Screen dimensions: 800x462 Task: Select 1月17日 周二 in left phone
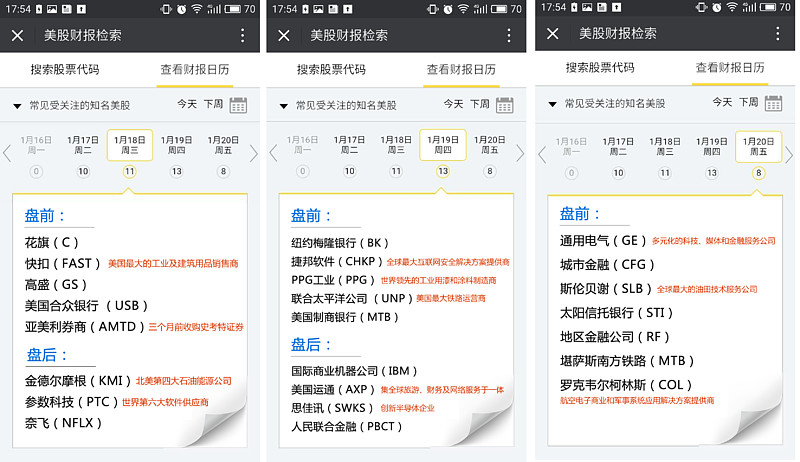pyautogui.click(x=83, y=145)
